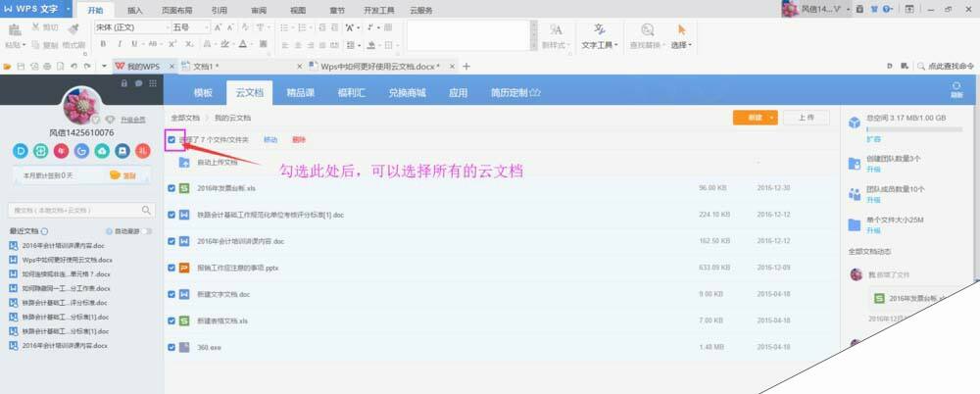Click the green cloud upload circle icon
Screen dimensions: 980x394
[x=102, y=151]
